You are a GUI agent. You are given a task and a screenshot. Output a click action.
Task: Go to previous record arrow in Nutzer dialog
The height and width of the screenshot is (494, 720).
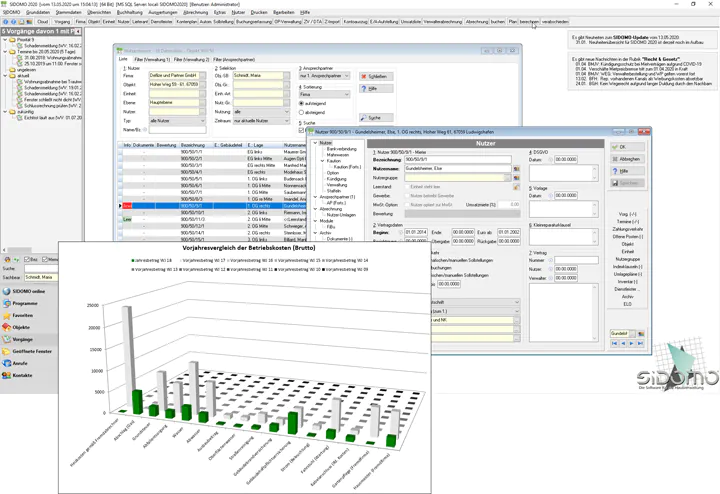(623, 343)
